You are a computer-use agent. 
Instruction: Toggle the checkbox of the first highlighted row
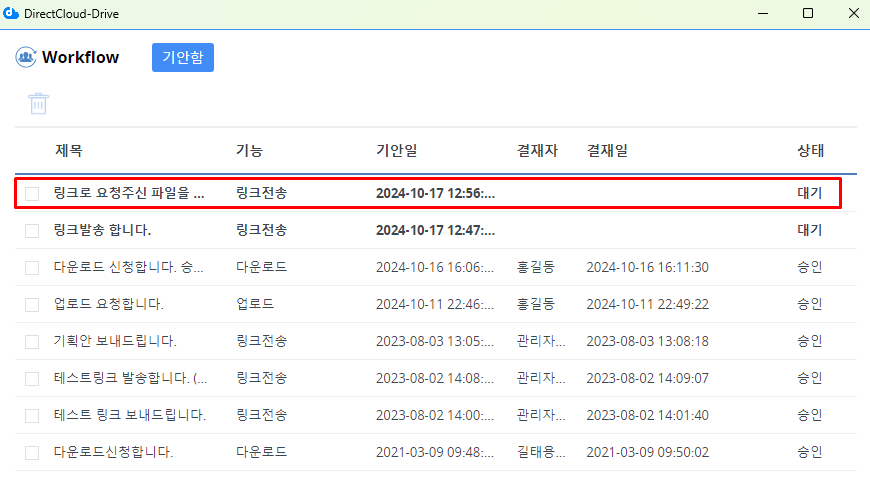32,194
